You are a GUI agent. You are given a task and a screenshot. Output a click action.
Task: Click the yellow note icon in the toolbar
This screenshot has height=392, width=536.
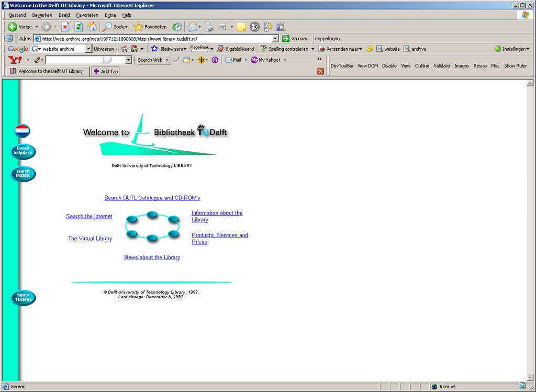[241, 27]
